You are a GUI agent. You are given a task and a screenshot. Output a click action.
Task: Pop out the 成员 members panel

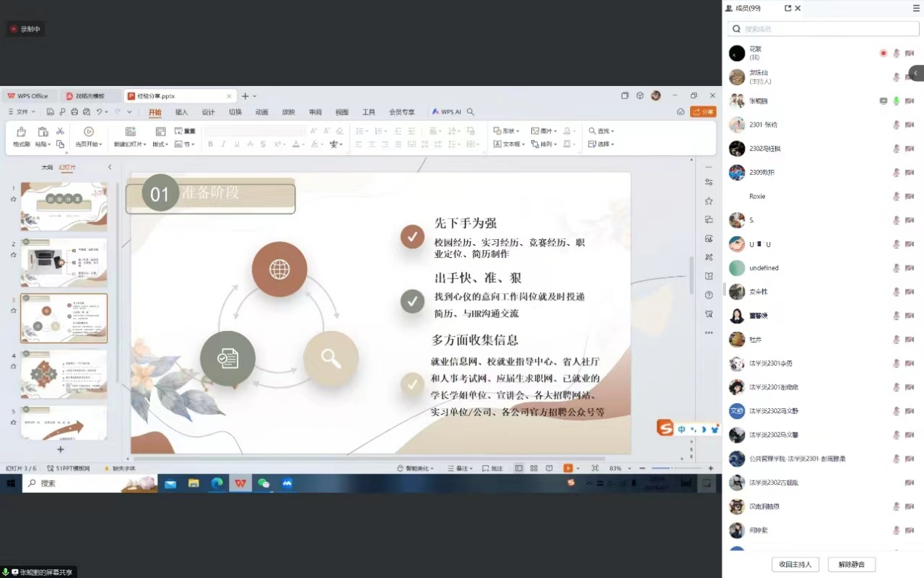click(788, 8)
